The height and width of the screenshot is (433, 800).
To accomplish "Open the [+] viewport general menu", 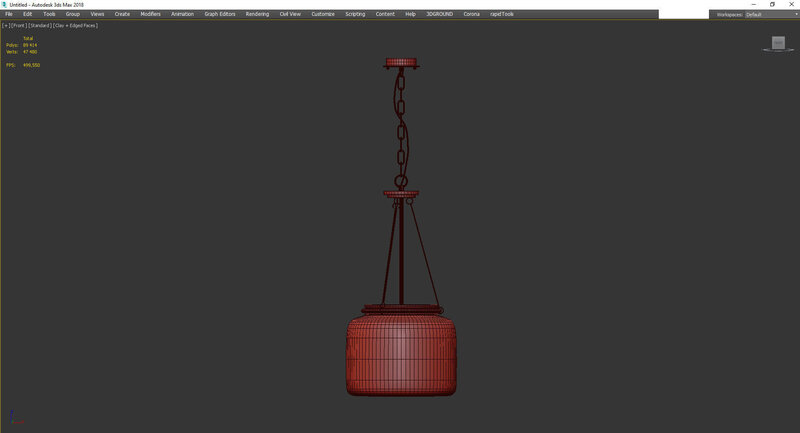I will click(5, 26).
